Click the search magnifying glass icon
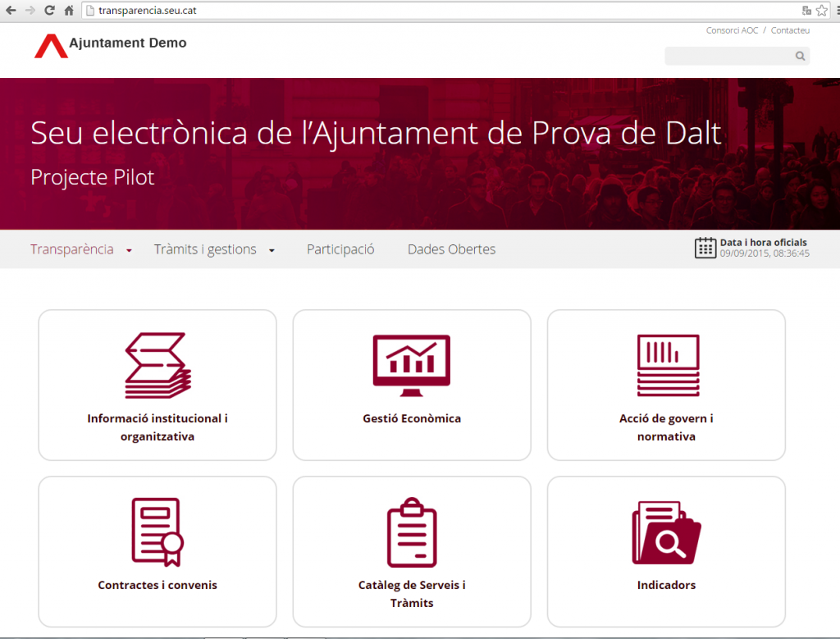Viewport: 840px width, 639px height. [x=800, y=56]
